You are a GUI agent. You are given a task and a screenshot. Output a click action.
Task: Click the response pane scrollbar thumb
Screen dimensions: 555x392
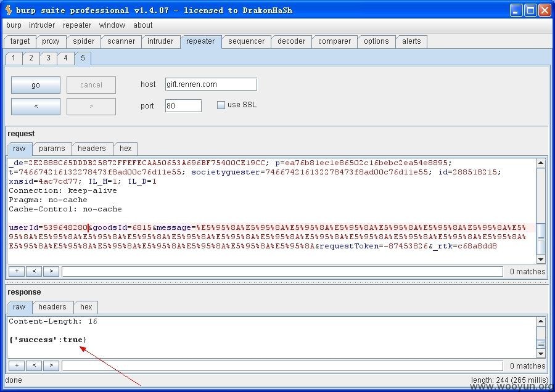pos(541,344)
